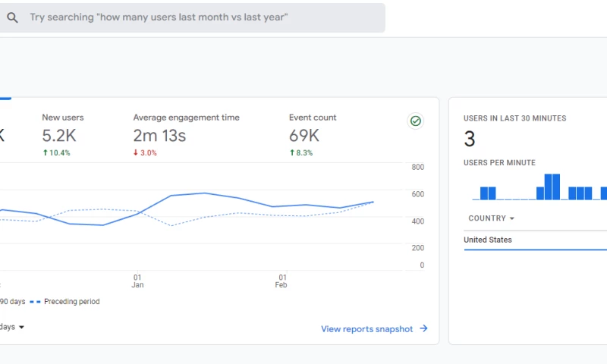The height and width of the screenshot is (364, 607).
Task: Click the green data quality checkmark icon
Action: pyautogui.click(x=415, y=121)
